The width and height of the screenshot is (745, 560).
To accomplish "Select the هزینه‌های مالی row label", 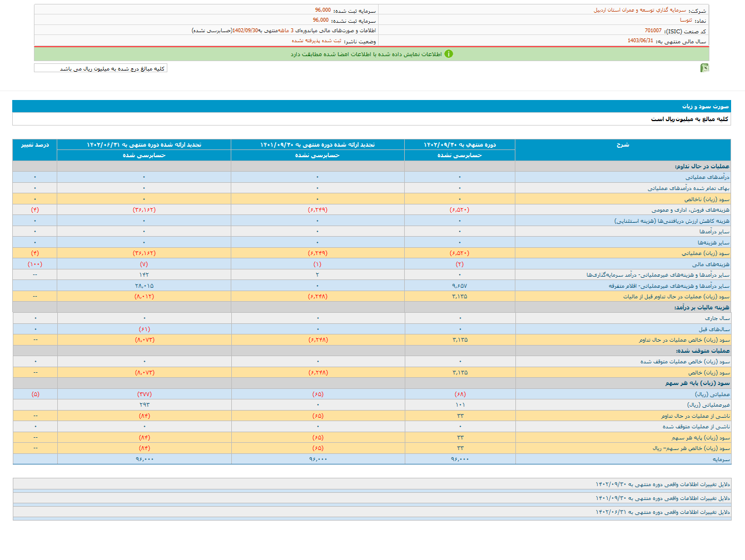I will [711, 264].
